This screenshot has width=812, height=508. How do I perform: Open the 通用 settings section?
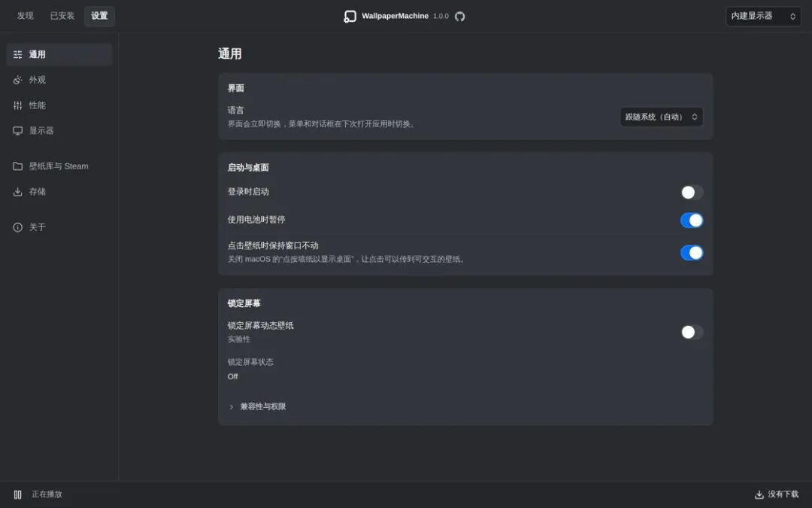point(59,54)
